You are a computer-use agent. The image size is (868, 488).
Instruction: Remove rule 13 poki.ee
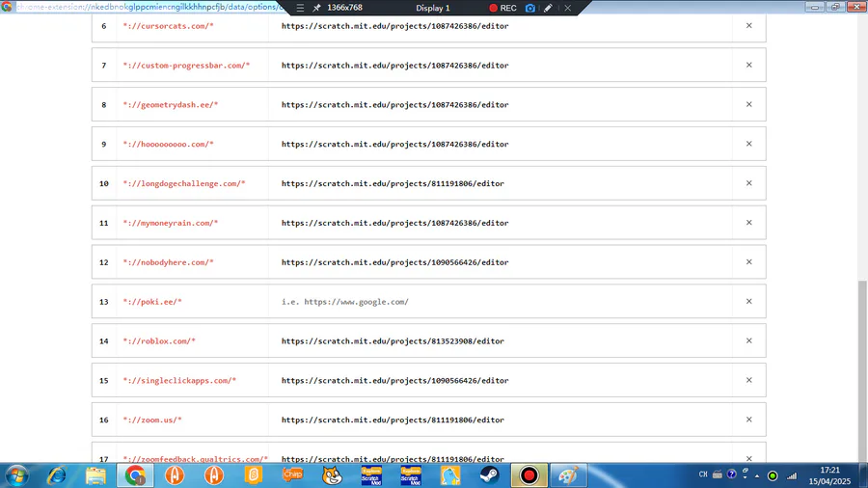click(x=748, y=301)
